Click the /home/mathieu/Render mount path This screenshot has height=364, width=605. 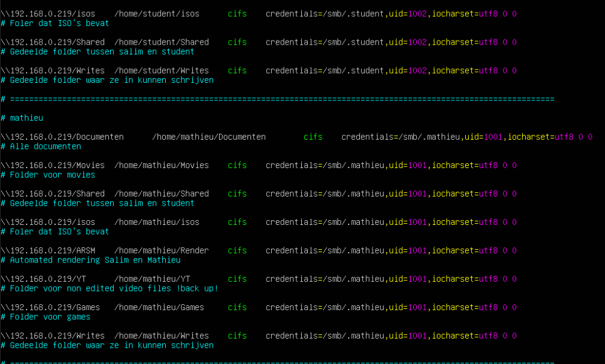tap(162, 251)
